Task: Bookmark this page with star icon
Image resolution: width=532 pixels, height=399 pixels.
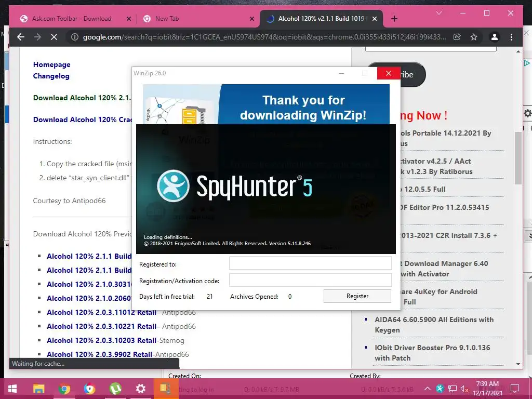Action: click(474, 37)
